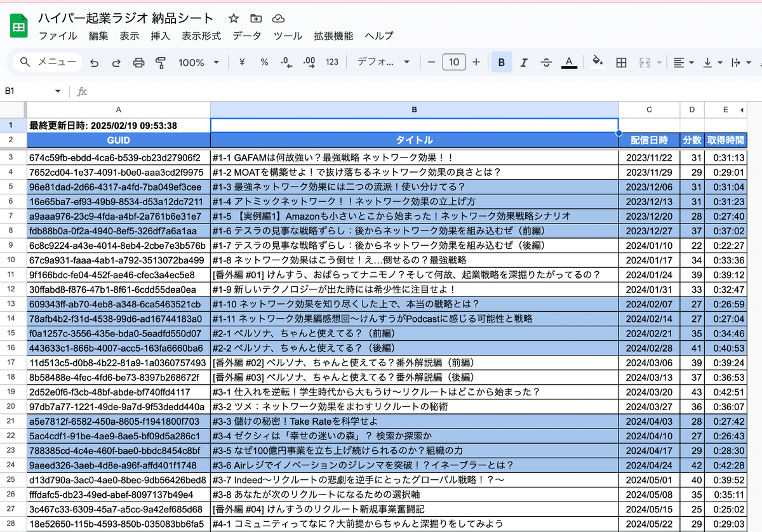Open the データ menu
Screen dimensions: 762x532
coord(247,36)
